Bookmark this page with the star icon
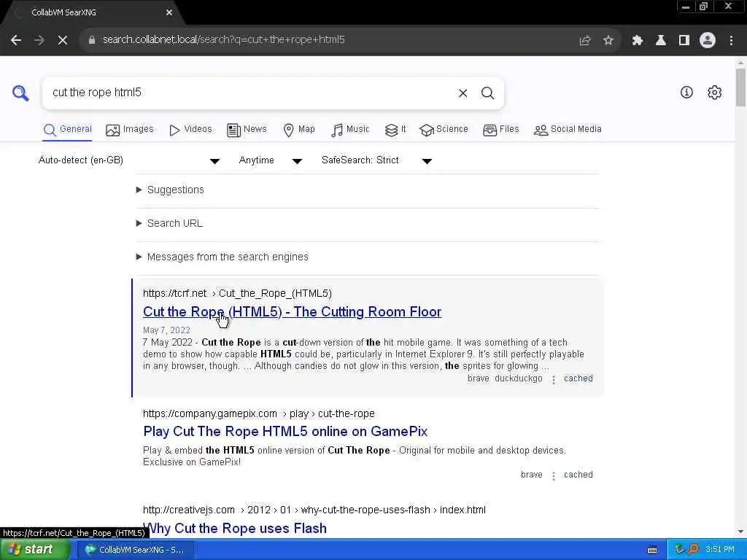 [608, 41]
